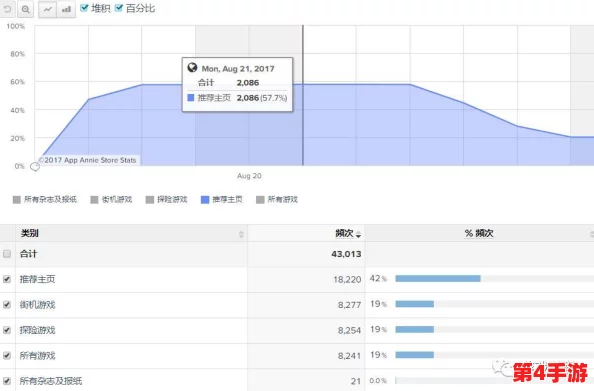Viewport: 594px width, 391px height.
Task: Uncheck the 推荐主页 row checkbox
Action: tap(7, 279)
